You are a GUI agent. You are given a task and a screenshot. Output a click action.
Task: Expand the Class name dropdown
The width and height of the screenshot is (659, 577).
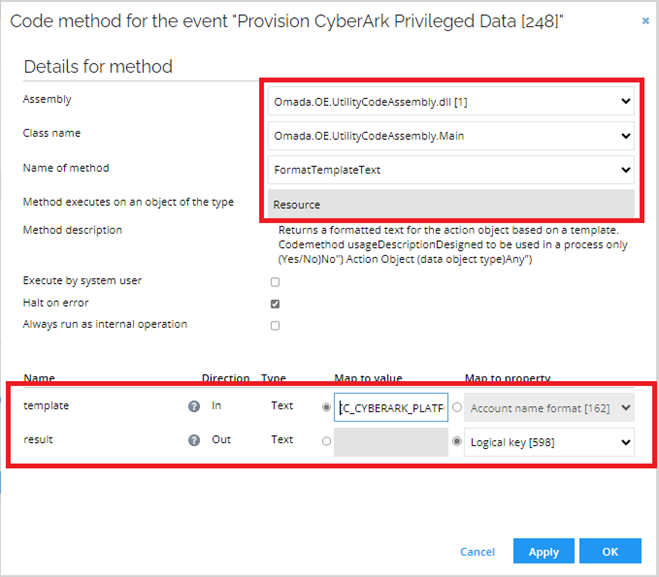(x=451, y=136)
